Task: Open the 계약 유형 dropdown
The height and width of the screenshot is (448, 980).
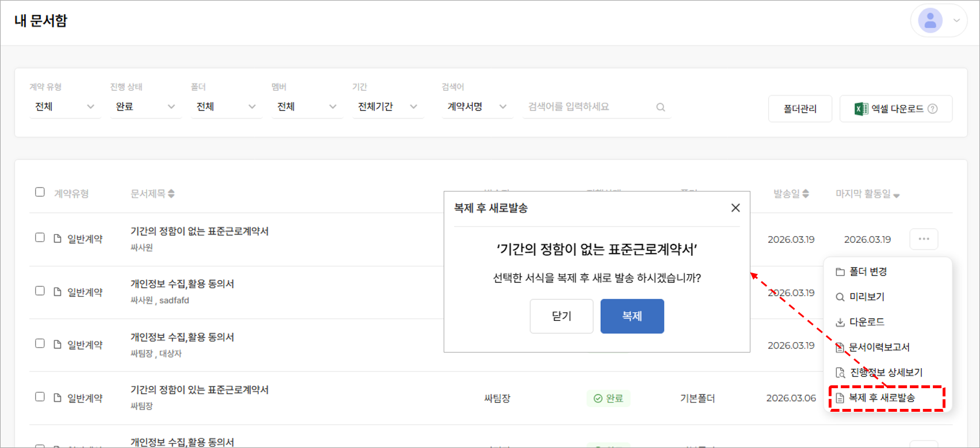Action: [x=64, y=107]
